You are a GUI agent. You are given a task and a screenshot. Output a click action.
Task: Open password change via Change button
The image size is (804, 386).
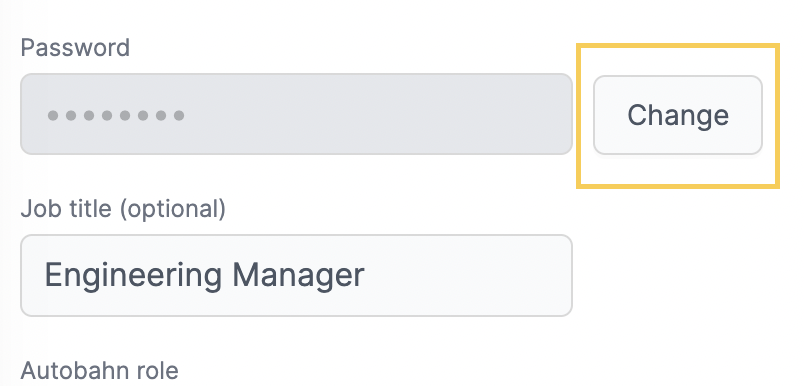(678, 115)
